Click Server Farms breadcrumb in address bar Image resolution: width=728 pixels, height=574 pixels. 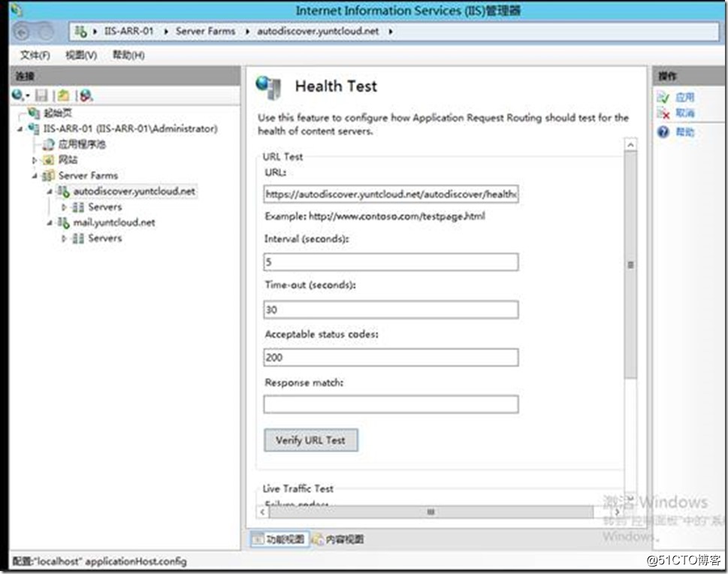point(205,32)
